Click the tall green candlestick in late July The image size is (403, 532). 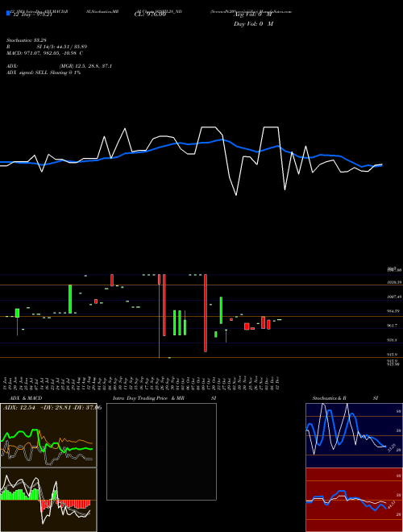click(x=70, y=299)
